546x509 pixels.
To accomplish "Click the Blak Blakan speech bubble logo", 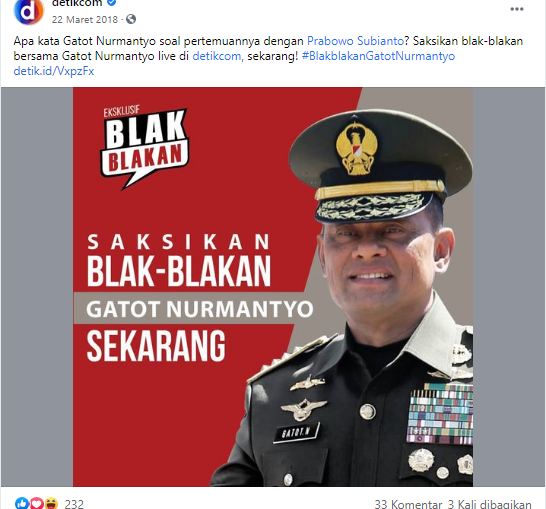I will click(x=145, y=148).
